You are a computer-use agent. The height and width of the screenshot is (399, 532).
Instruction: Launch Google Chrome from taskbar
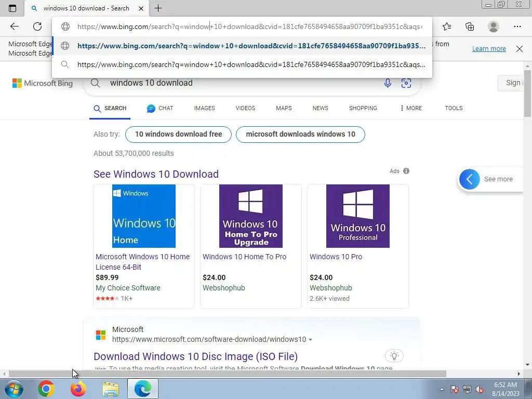point(46,389)
